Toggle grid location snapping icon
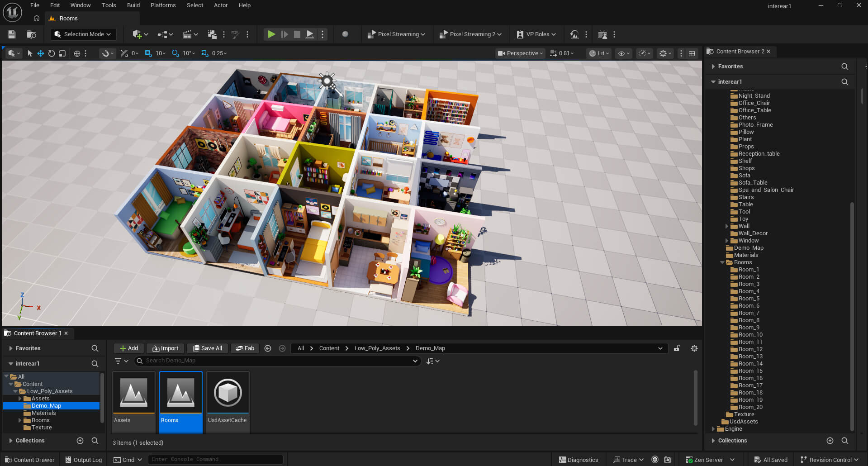Viewport: 868px width, 466px height. point(148,53)
